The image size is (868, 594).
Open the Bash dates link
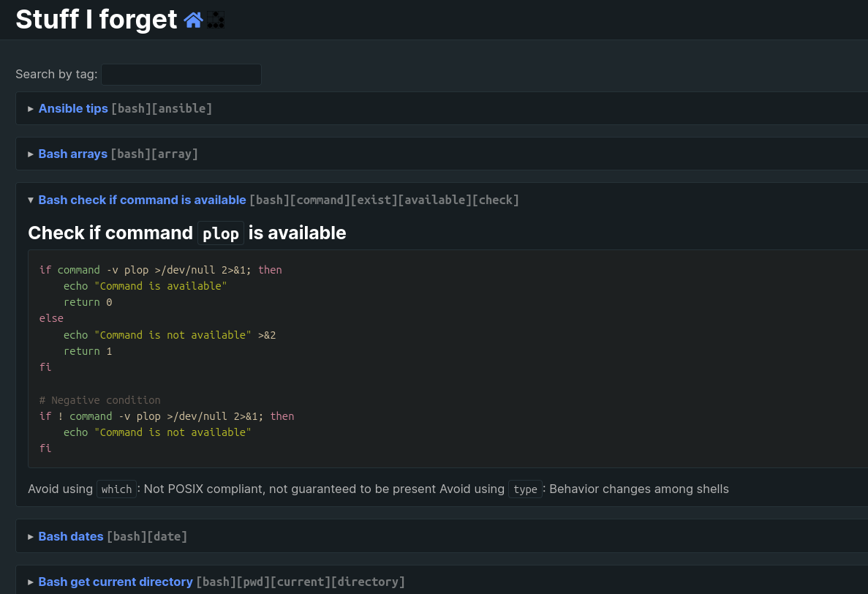tap(71, 536)
